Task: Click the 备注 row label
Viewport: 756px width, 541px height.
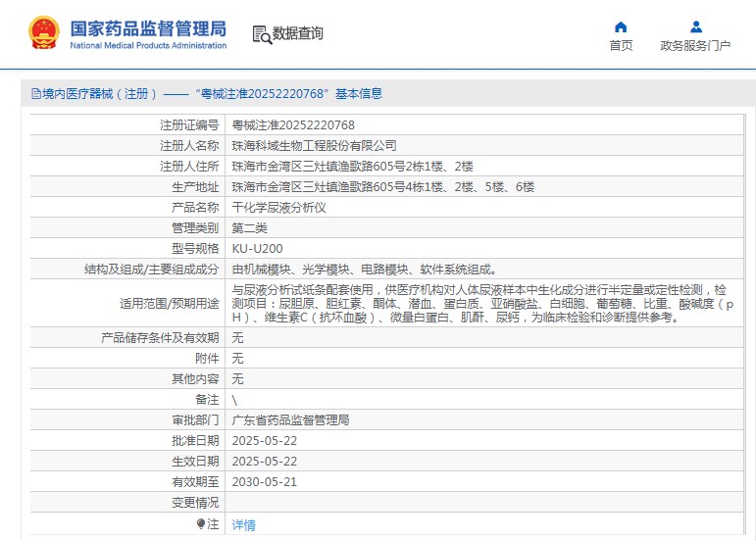Action: [x=207, y=400]
